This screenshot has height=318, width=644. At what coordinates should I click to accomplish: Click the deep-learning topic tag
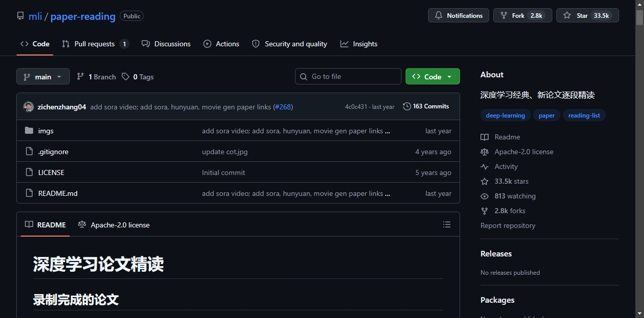tap(505, 115)
